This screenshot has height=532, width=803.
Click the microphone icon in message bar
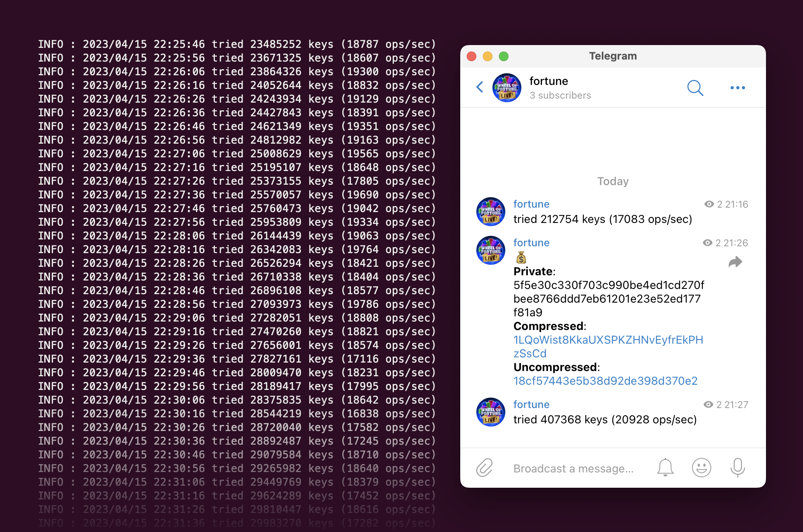tap(738, 467)
